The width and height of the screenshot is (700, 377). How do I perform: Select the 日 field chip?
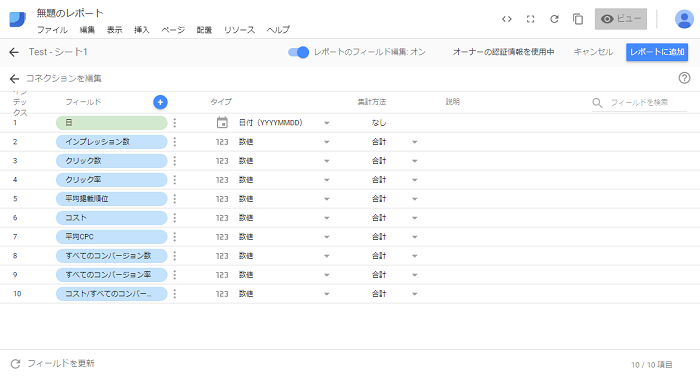[x=112, y=123]
